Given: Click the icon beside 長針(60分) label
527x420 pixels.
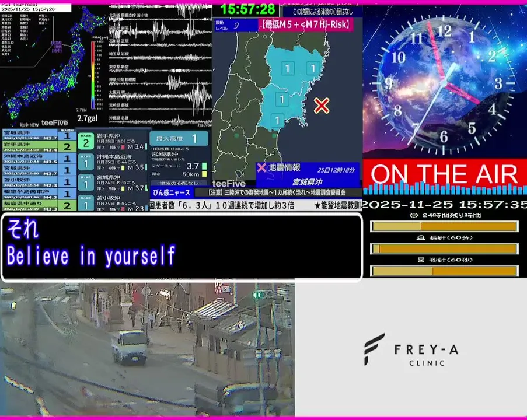Looking at the screenshot, I should click(420, 237).
